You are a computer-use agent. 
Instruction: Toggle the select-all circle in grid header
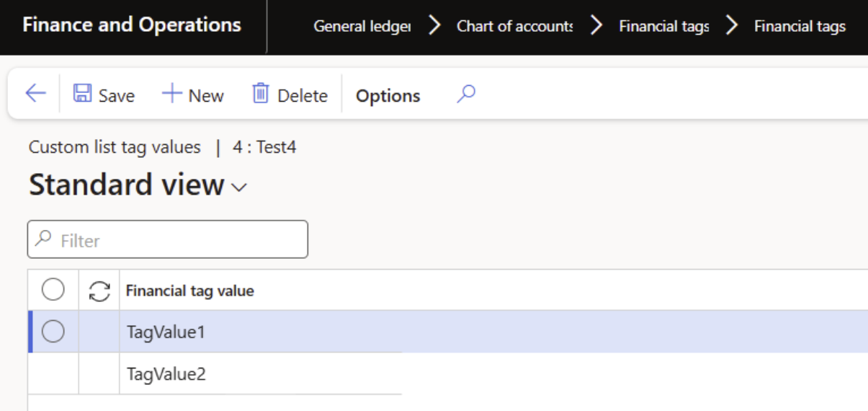53,290
